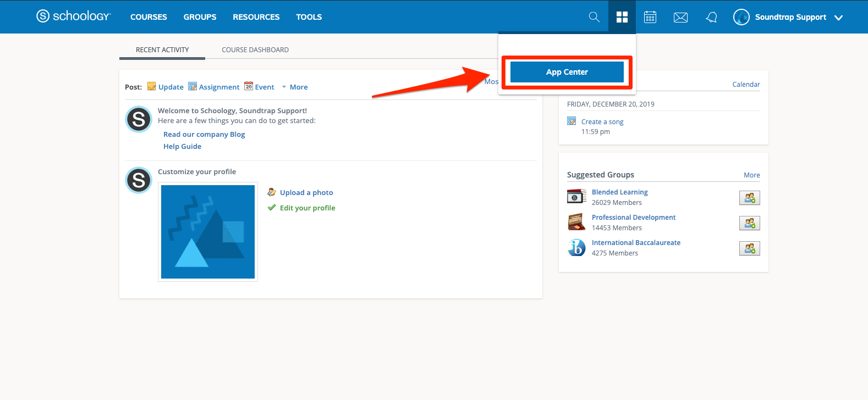Image resolution: width=868 pixels, height=400 pixels.
Task: Click the App Center button
Action: click(567, 72)
